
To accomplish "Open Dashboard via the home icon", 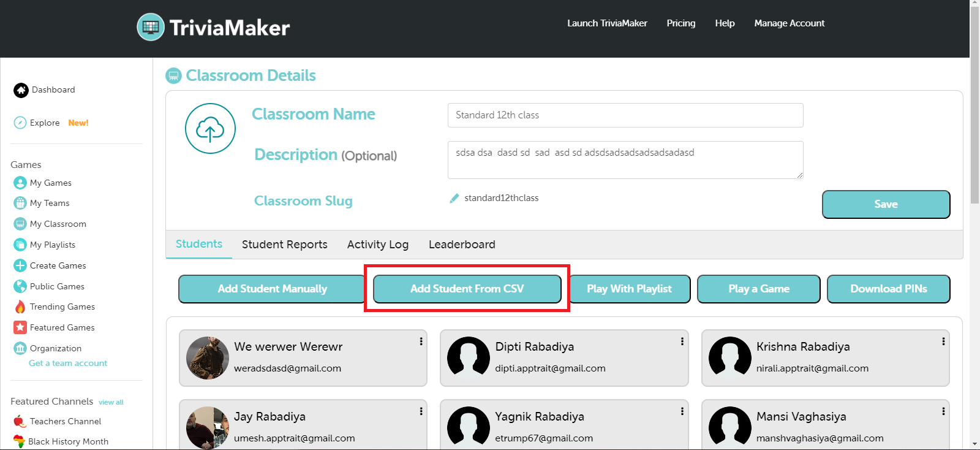I will (21, 90).
